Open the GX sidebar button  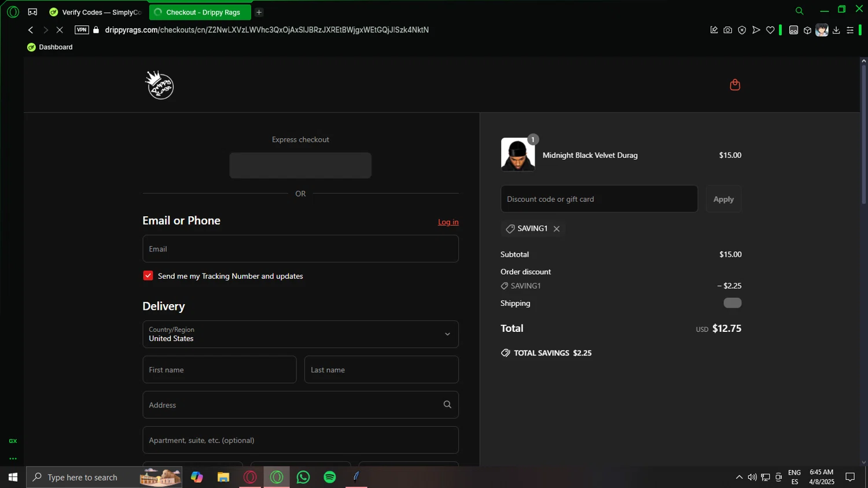pos(13,441)
